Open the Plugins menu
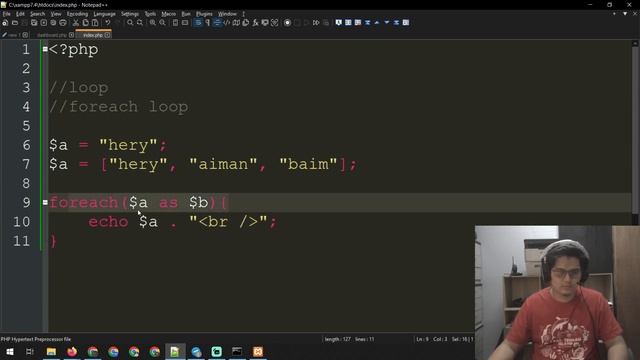The height and width of the screenshot is (360, 640). [204, 14]
